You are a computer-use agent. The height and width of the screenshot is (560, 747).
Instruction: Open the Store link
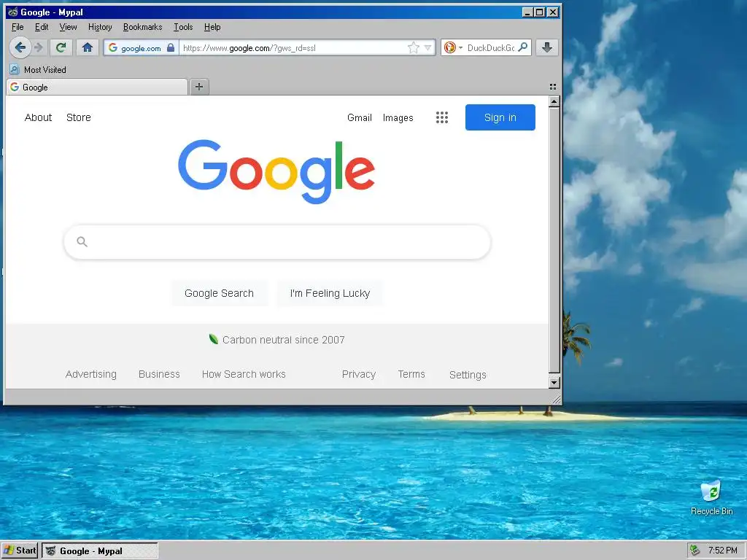pos(79,117)
